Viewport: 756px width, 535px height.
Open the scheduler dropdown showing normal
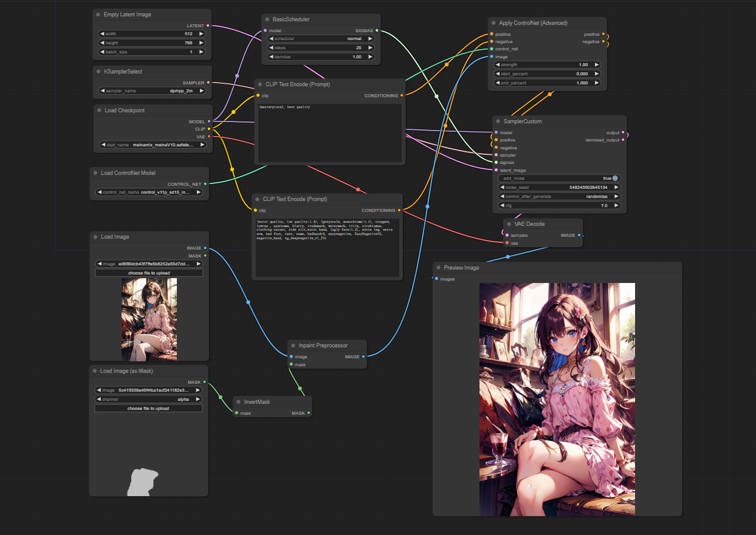coord(321,38)
